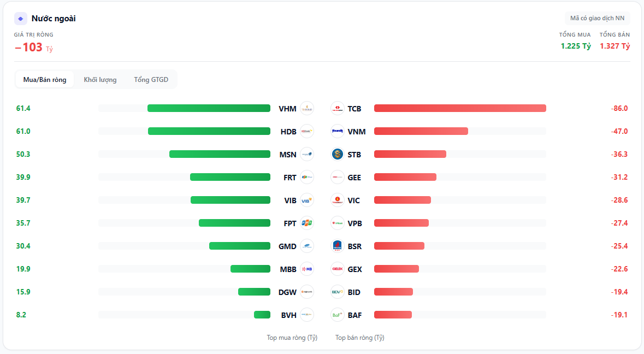Click the BID bank logo icon
The image size is (644, 354).
point(337,292)
